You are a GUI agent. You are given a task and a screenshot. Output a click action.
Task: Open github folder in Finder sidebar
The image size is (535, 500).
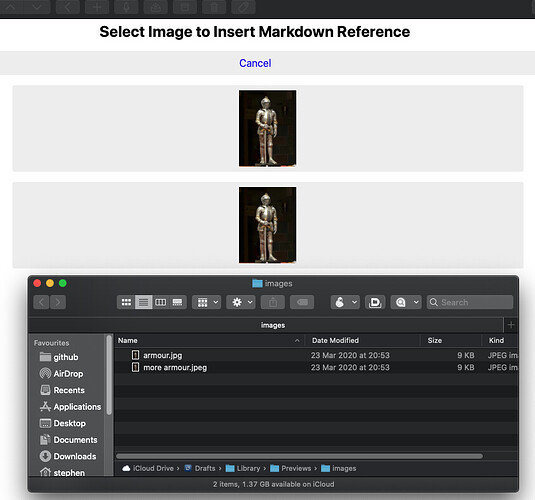(59, 357)
